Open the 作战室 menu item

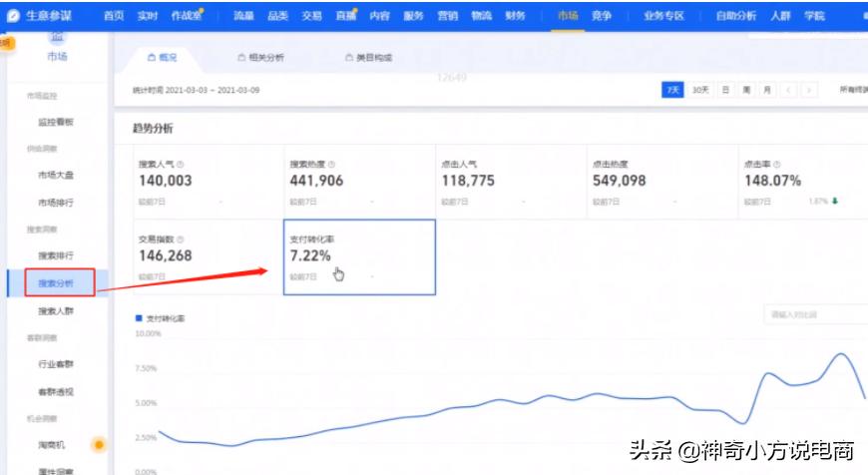tap(187, 16)
